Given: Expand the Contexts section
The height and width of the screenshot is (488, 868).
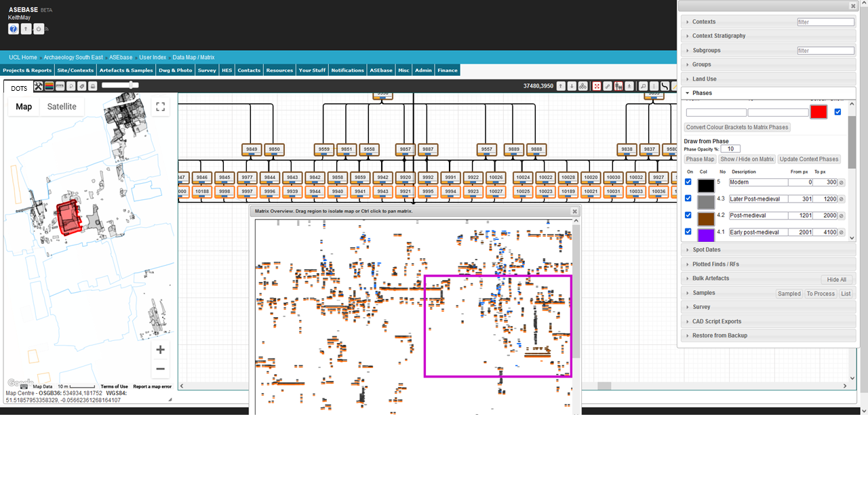Looking at the screenshot, I should (768, 22).
